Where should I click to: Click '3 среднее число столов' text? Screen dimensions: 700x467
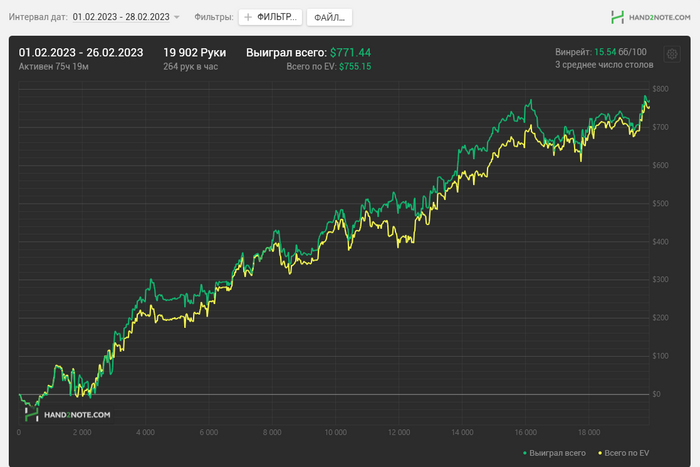pos(604,65)
